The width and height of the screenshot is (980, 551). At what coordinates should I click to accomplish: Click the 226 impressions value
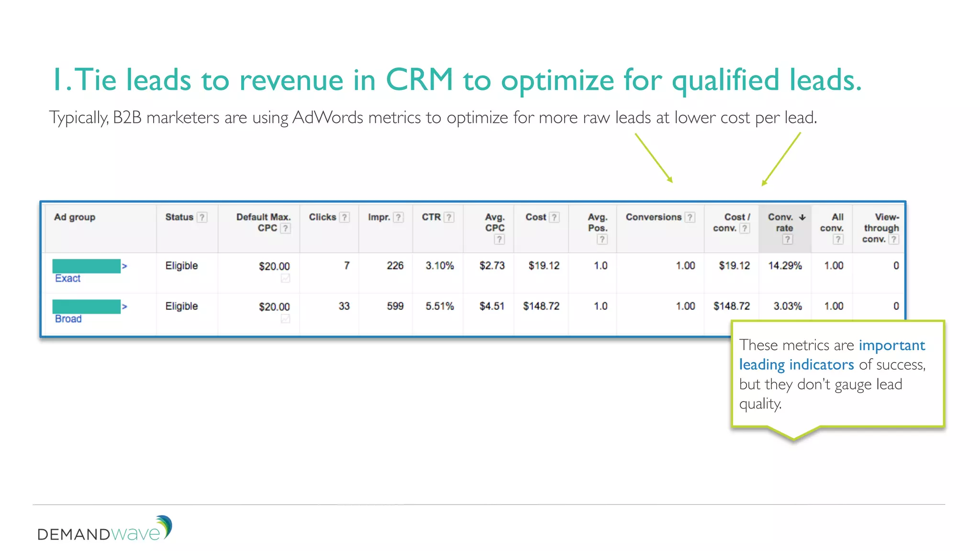(x=395, y=266)
